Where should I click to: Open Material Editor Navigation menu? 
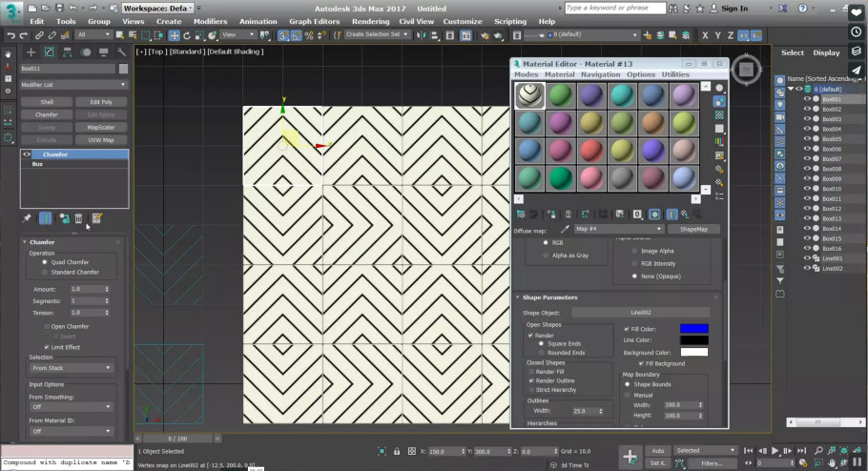[x=600, y=74]
